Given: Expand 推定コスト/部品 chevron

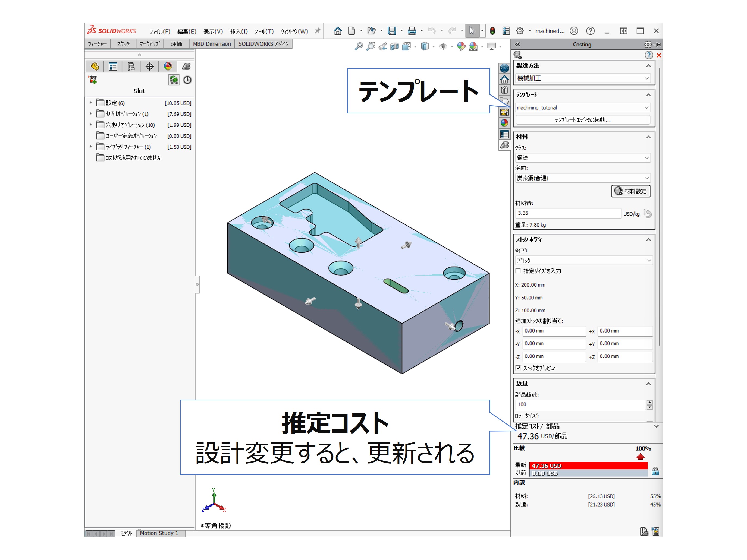Looking at the screenshot, I should (x=656, y=426).
